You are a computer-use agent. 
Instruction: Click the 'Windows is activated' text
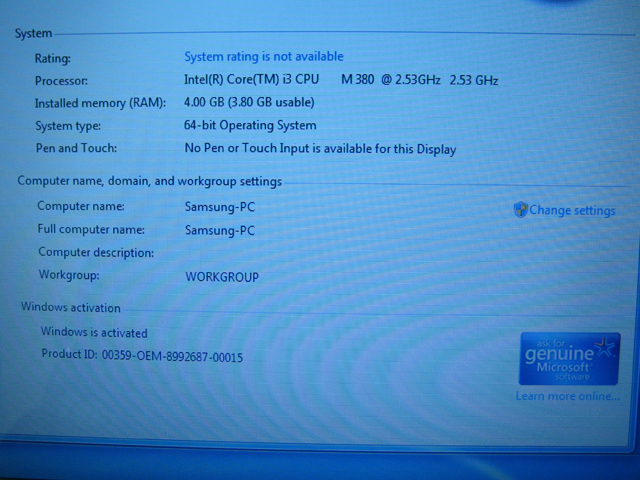click(x=94, y=333)
